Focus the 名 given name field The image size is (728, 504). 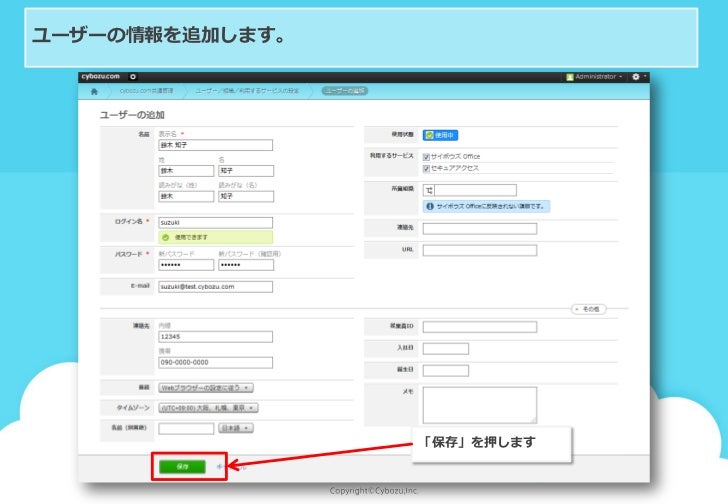[246, 171]
